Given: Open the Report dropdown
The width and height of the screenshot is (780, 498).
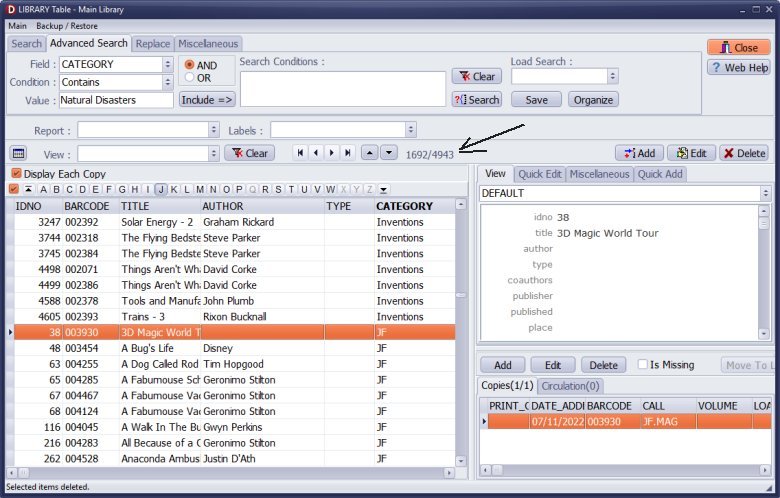Looking at the screenshot, I should click(x=214, y=130).
